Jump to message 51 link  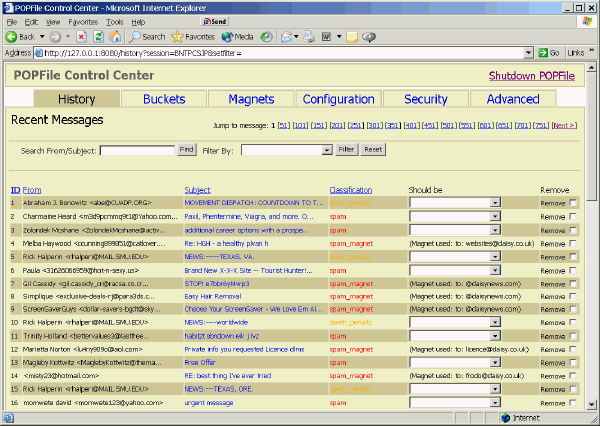click(x=284, y=126)
